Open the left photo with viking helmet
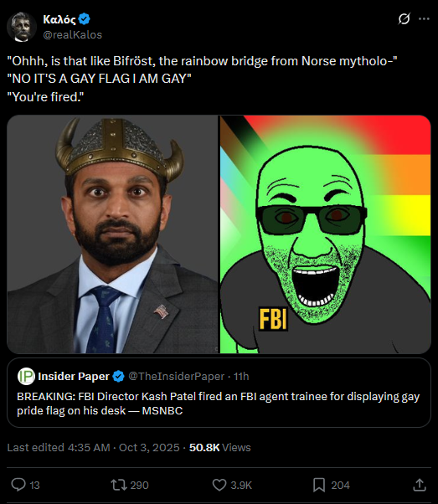The image size is (438, 504). (112, 234)
